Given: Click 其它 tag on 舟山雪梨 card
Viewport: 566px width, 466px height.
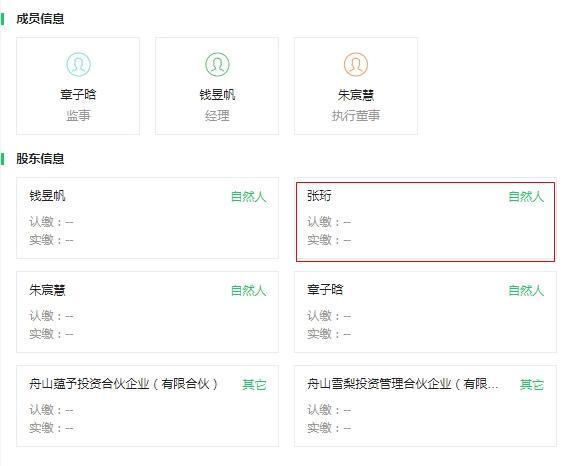Looking at the screenshot, I should tap(532, 384).
